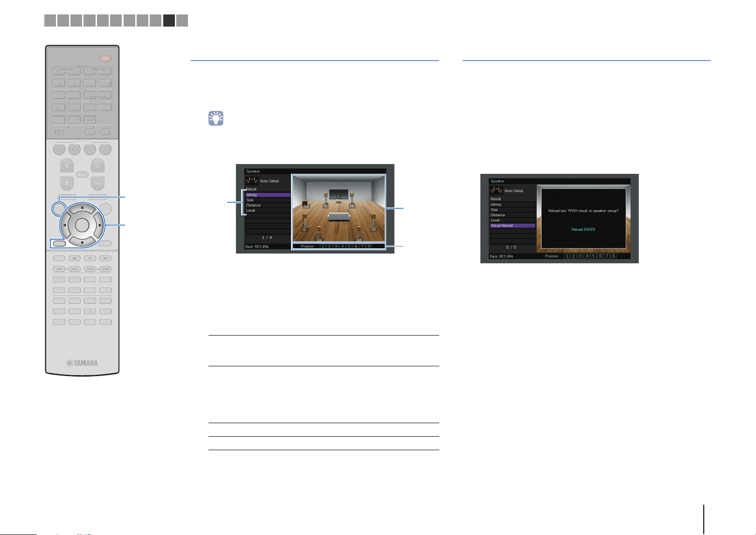Click the SR surround right speaker in the room view
The image size is (756, 535).
pyautogui.click(x=373, y=223)
